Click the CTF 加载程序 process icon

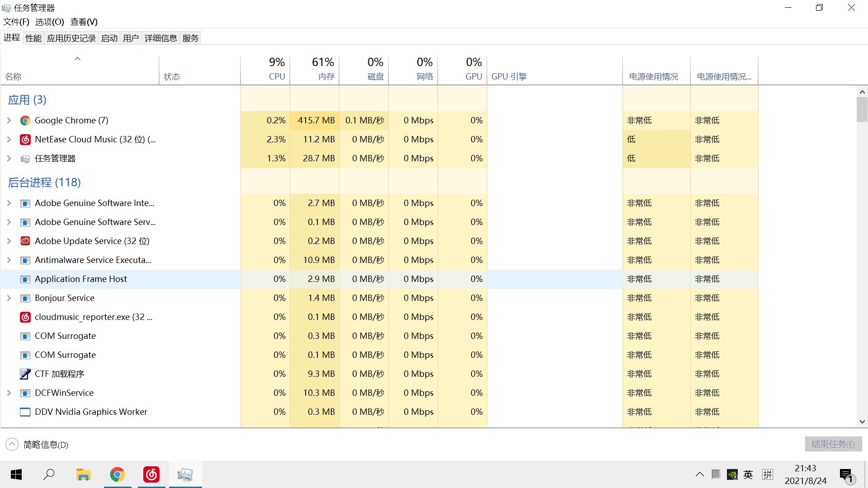[x=25, y=374]
